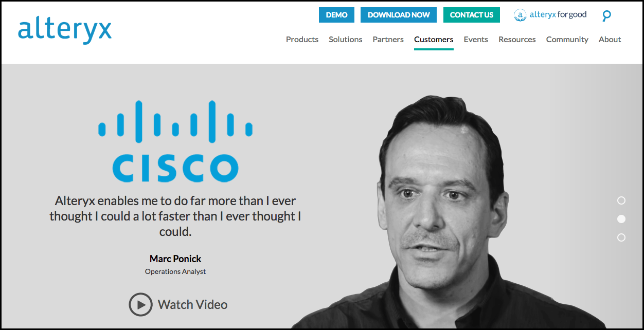Open the Partners menu item
Screen dimensions: 644x330
388,40
